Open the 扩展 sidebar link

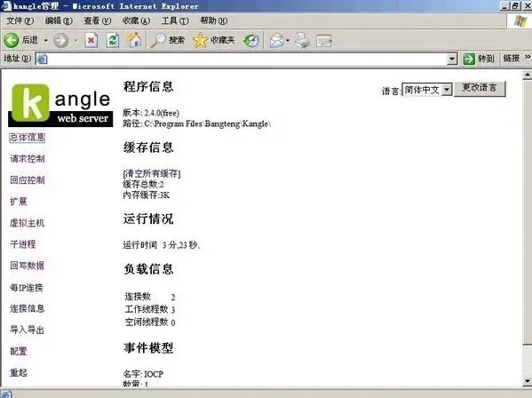[x=19, y=202]
